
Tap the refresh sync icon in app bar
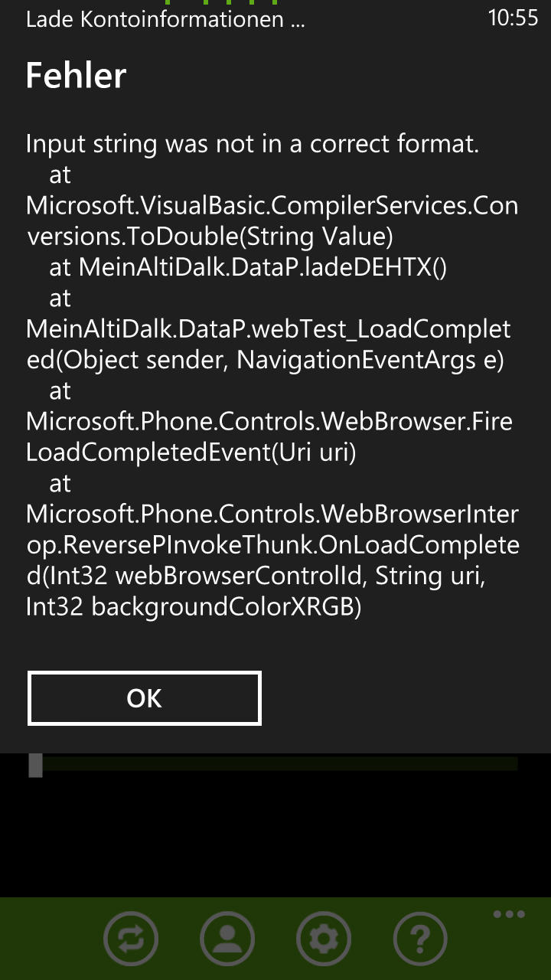(x=131, y=939)
